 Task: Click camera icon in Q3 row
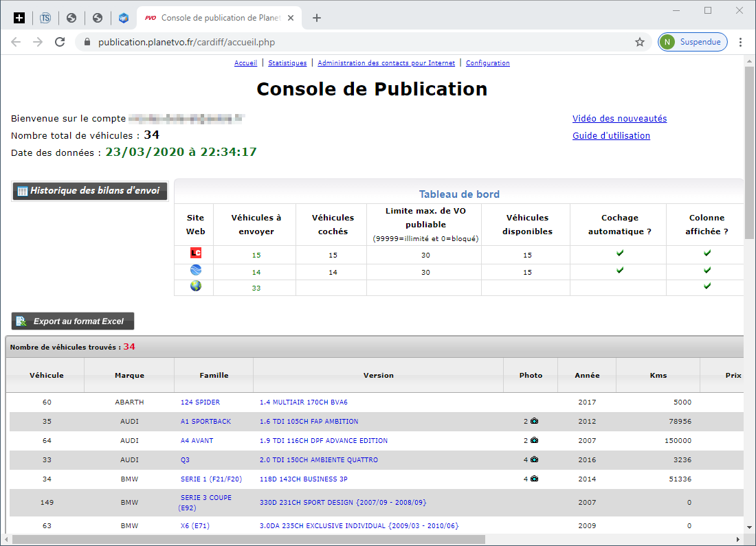(x=534, y=459)
